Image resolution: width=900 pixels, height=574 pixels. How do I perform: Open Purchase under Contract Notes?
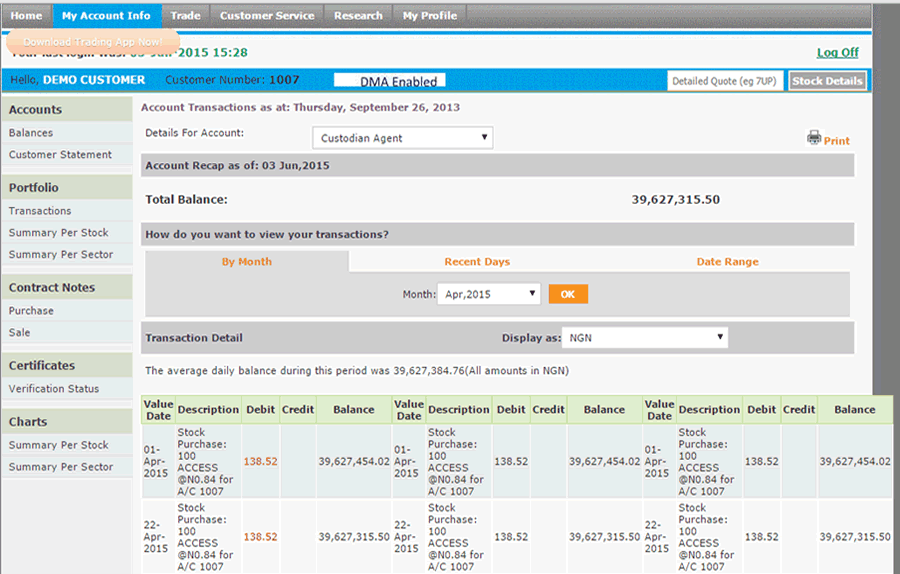(x=31, y=311)
